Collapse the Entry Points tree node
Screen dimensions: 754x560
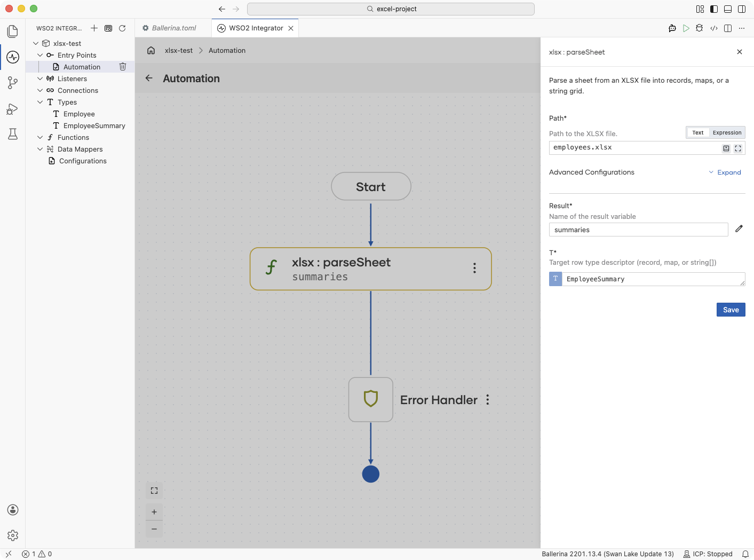(x=40, y=55)
